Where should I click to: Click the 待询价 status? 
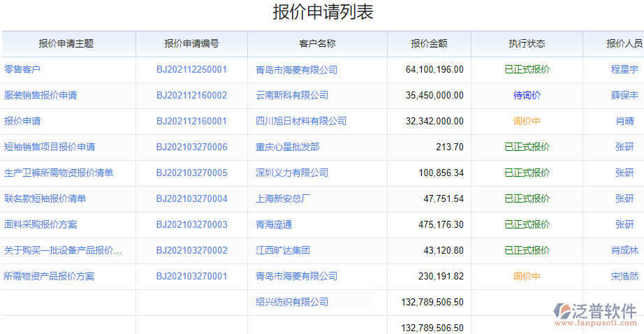527,95
